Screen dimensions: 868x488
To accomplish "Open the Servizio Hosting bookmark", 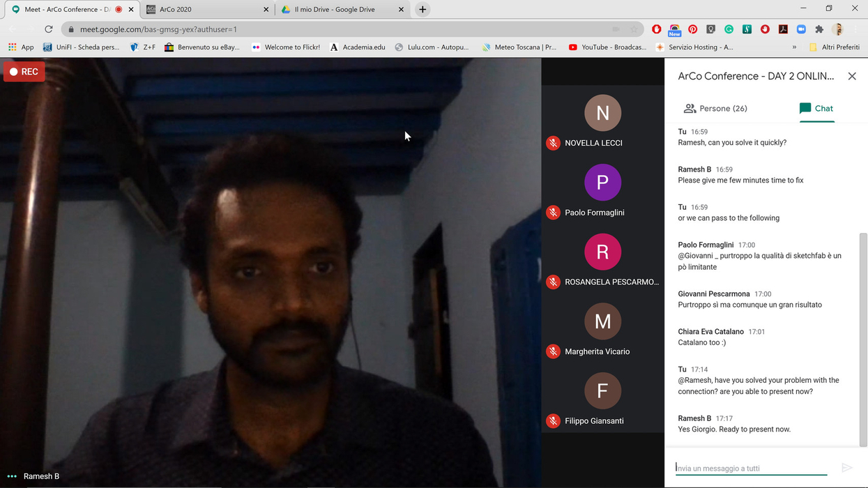I will coord(694,47).
